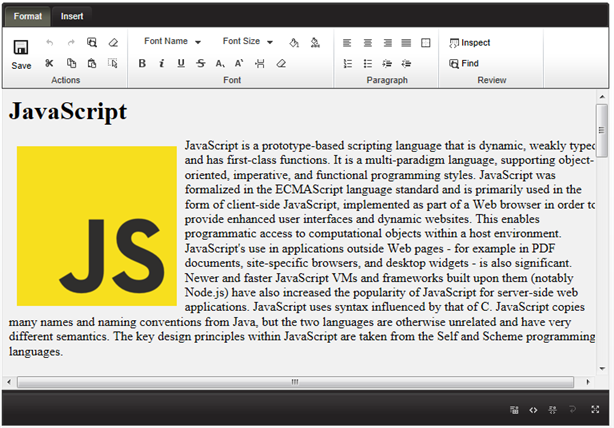Justify the paragraph text

(x=406, y=43)
